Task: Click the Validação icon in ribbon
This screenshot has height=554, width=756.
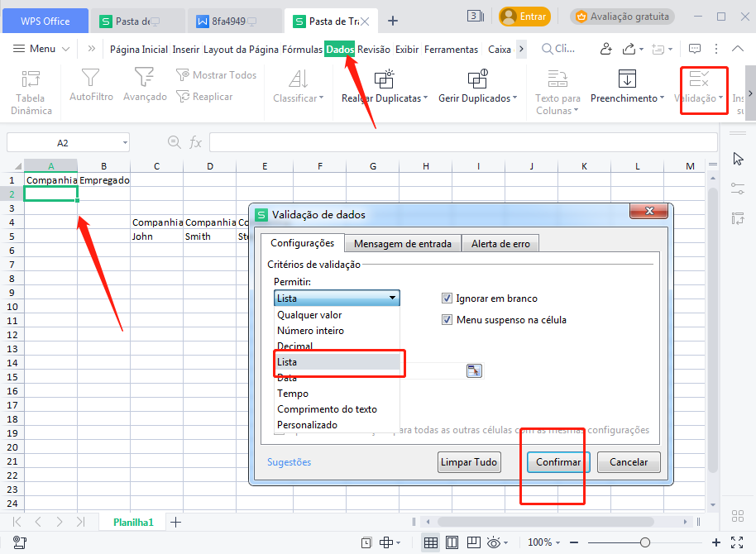Action: coord(699,79)
